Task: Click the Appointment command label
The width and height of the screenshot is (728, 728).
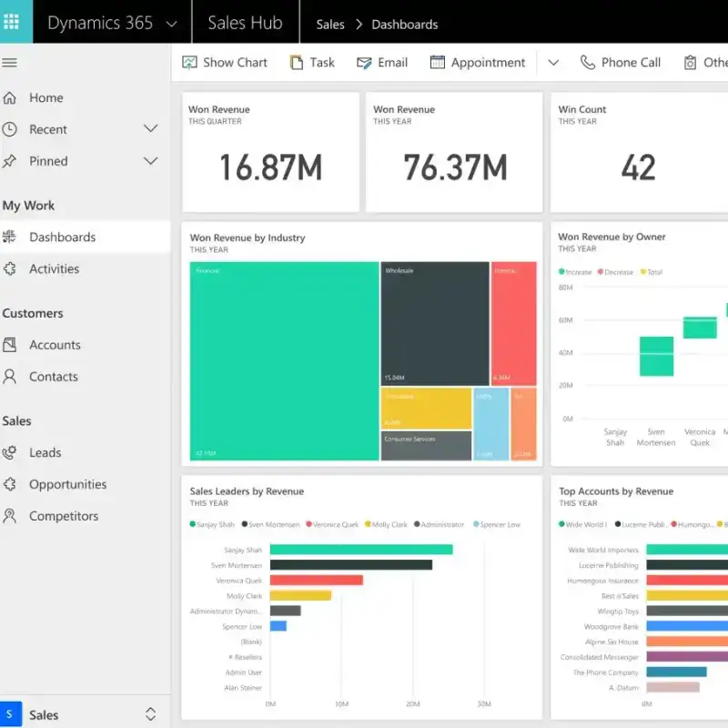Action: point(488,63)
